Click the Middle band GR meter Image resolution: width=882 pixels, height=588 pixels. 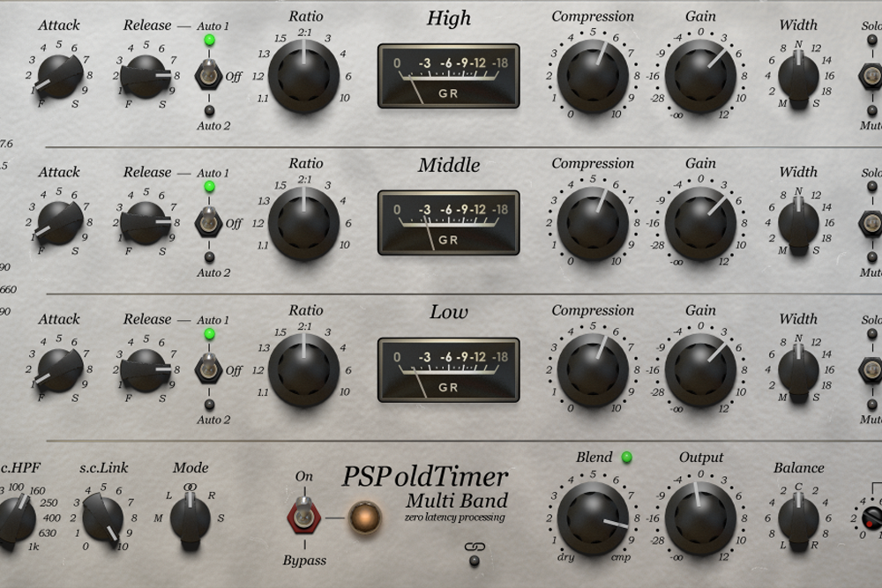click(448, 223)
